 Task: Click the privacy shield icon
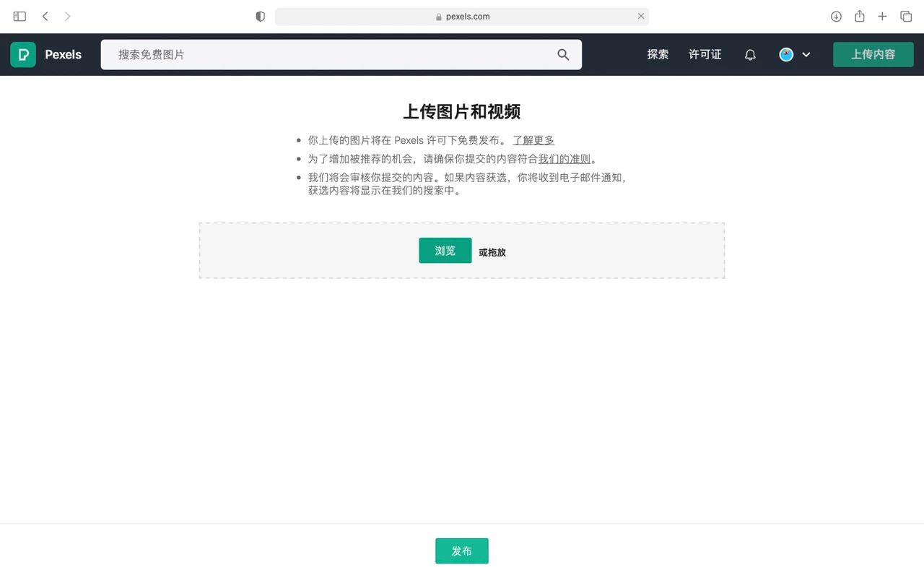[260, 16]
